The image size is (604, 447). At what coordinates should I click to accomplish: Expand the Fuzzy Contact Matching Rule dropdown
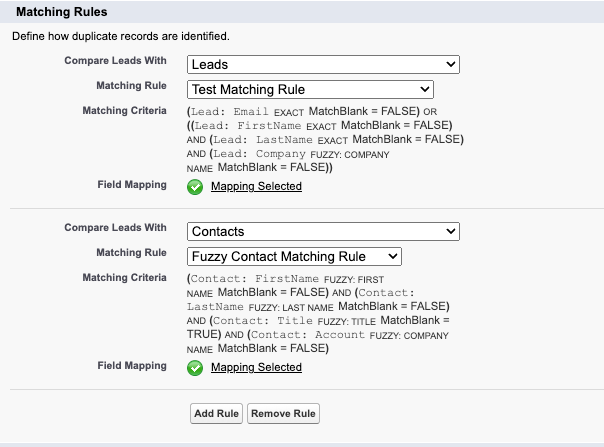pos(294,256)
